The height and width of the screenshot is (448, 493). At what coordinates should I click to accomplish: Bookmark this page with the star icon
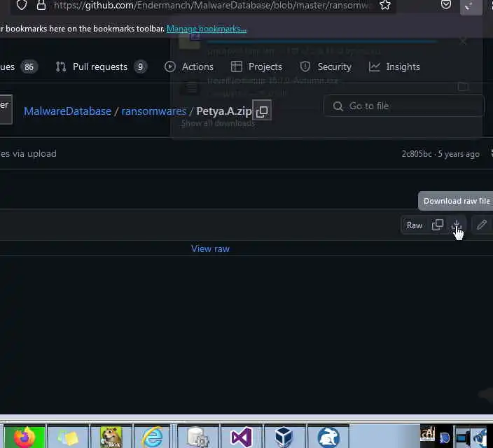pos(385,5)
